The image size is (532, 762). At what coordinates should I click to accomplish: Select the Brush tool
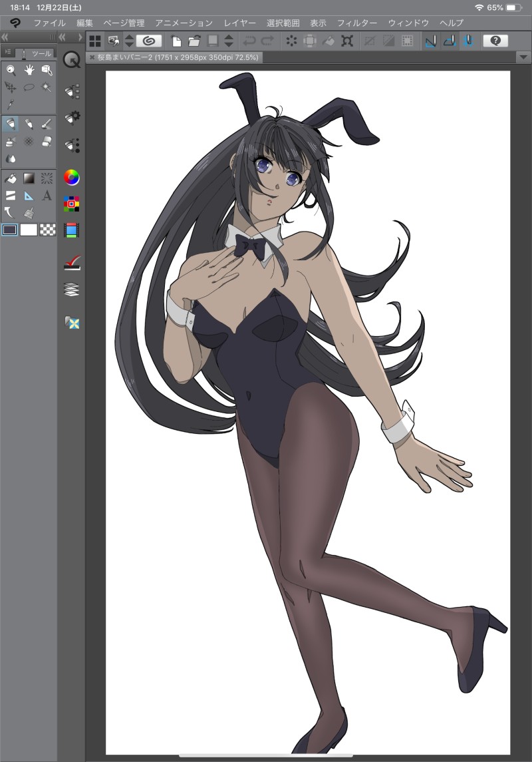click(47, 124)
